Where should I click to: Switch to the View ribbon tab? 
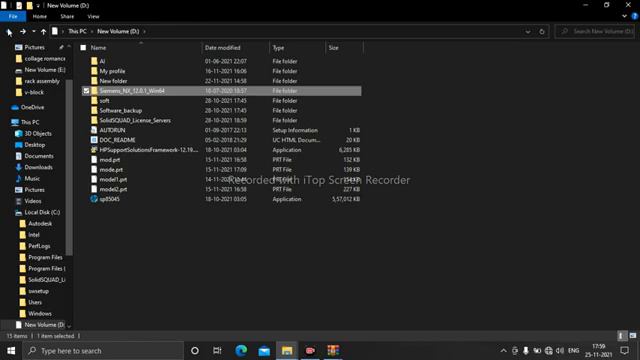pyautogui.click(x=93, y=16)
